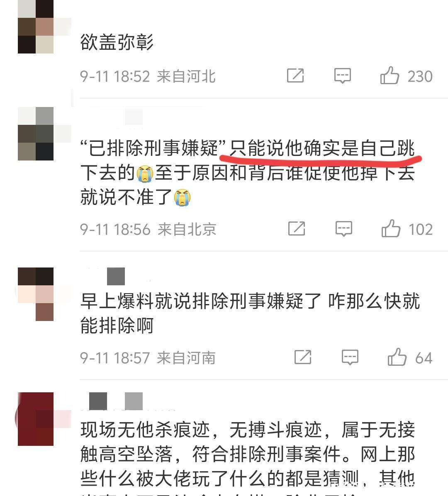Screen dimensions: 448x496
Task: Reply to the comment from 北京
Action: tap(343, 229)
